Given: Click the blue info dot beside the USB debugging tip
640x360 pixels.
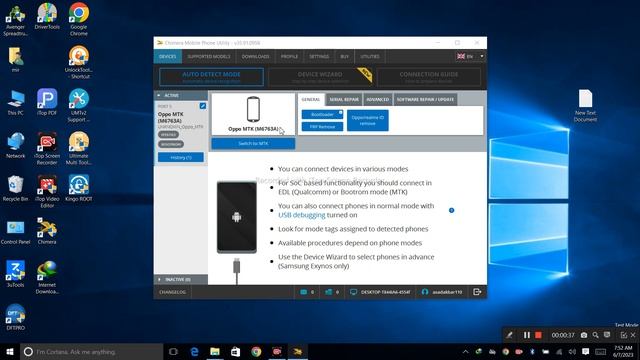Looking at the screenshot, I should pyautogui.click(x=451, y=210).
